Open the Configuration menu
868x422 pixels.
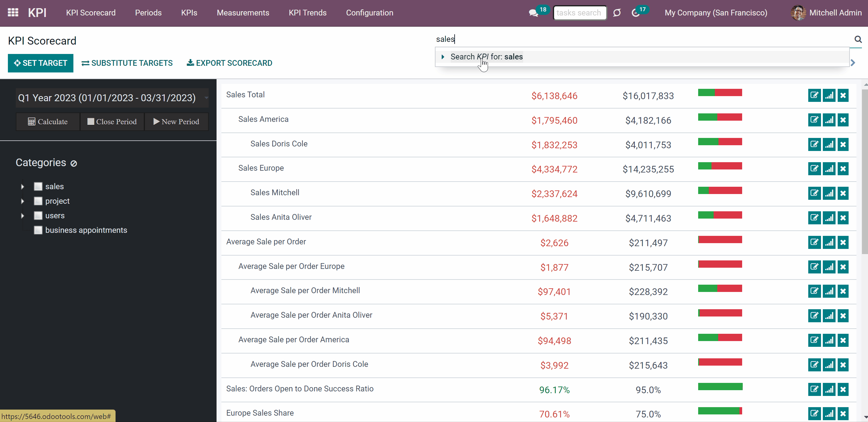tap(370, 13)
